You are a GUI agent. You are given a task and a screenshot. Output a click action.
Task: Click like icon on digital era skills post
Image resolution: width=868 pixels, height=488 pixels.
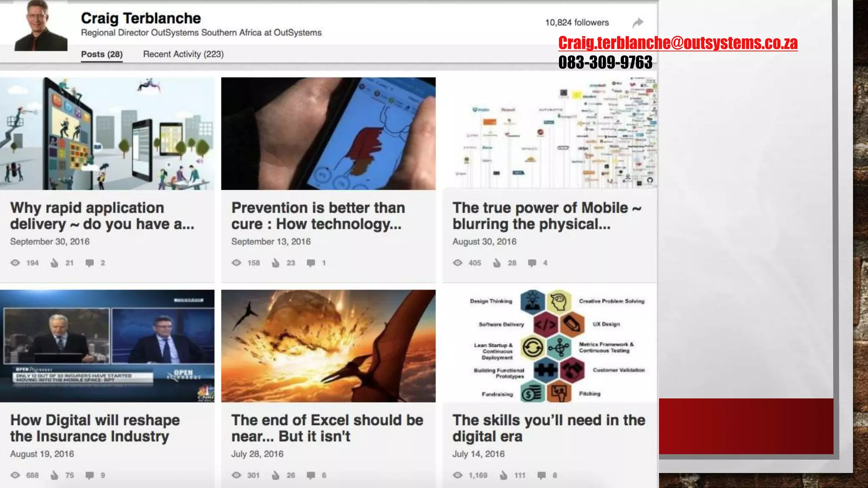click(x=504, y=475)
